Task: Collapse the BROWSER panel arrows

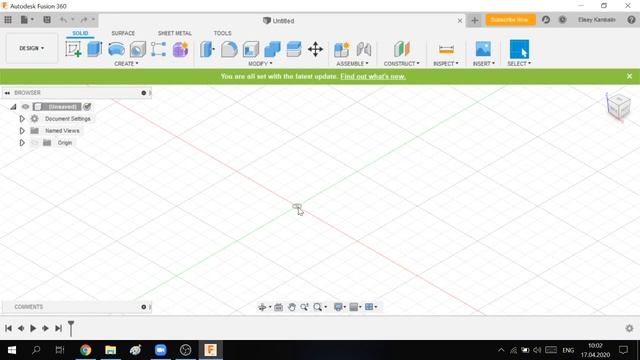Action: pos(7,93)
